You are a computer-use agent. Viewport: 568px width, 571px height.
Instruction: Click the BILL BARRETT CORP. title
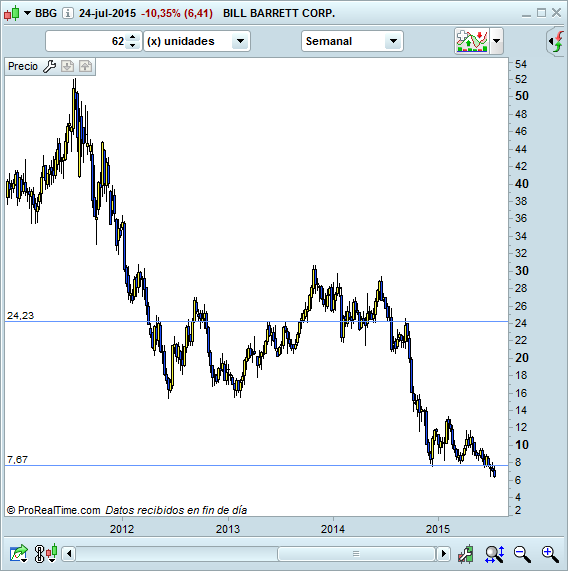point(279,13)
